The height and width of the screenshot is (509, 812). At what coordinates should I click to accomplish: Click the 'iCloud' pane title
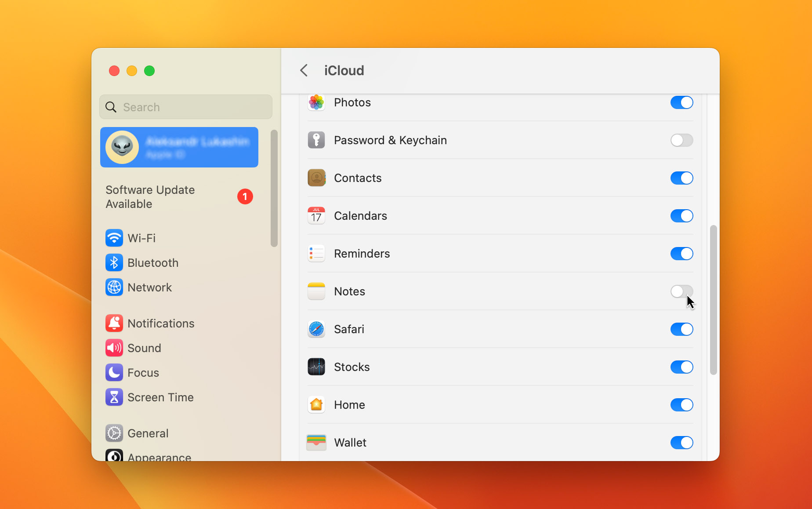pyautogui.click(x=344, y=70)
